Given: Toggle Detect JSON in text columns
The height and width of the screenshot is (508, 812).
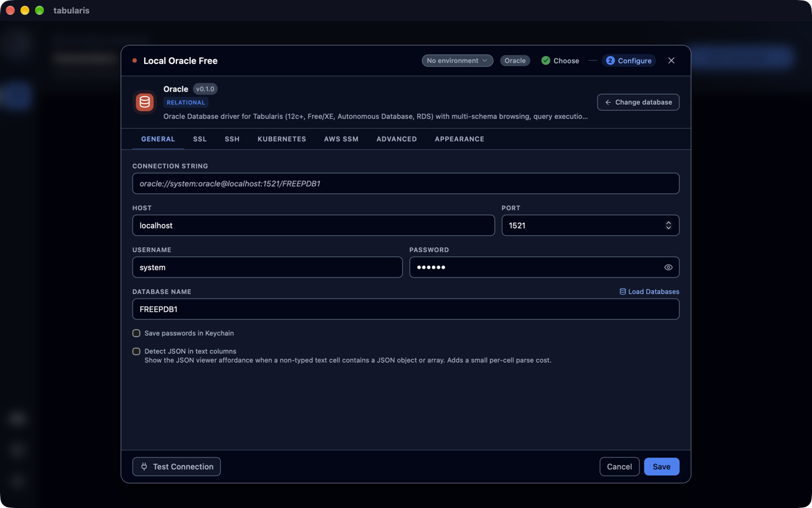Looking at the screenshot, I should click(136, 351).
